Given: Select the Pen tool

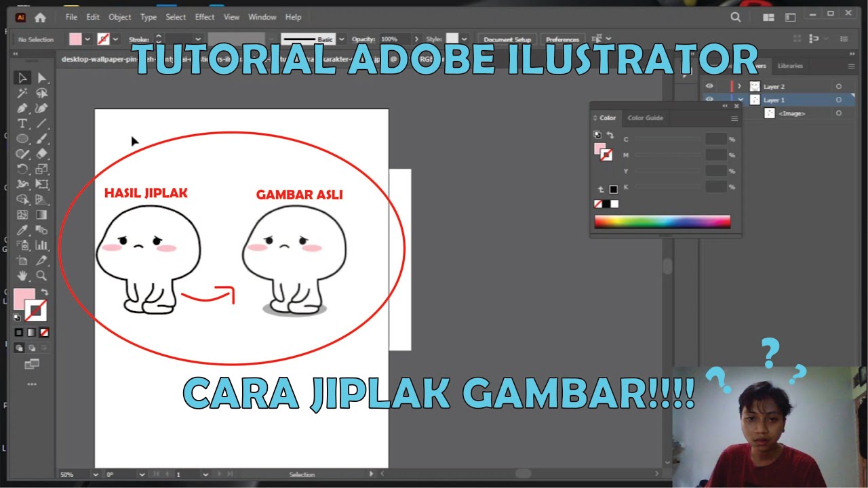Looking at the screenshot, I should [22, 108].
